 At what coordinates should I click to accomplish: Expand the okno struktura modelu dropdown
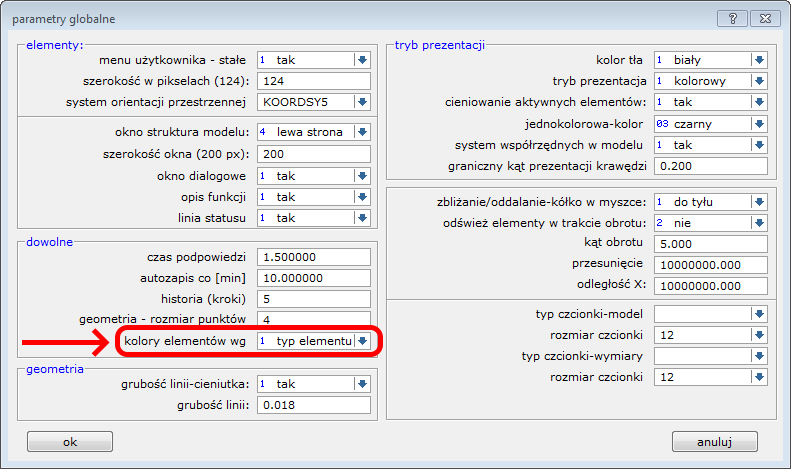coord(362,132)
